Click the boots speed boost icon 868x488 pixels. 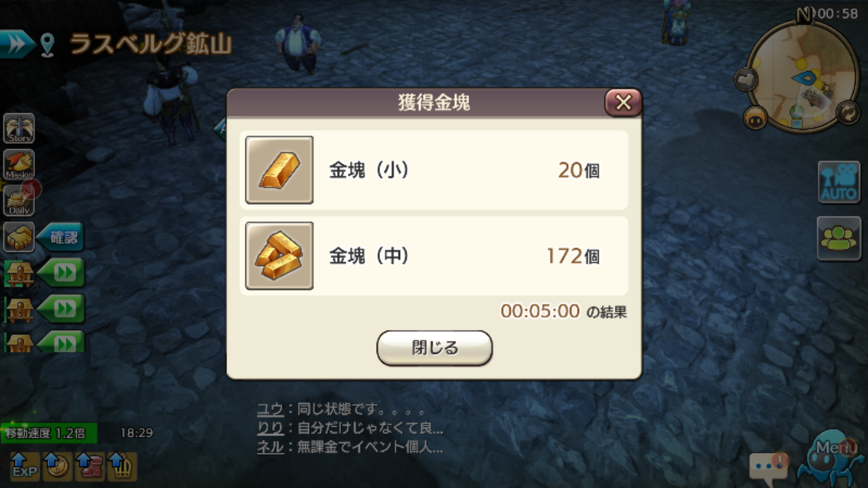click(x=90, y=466)
